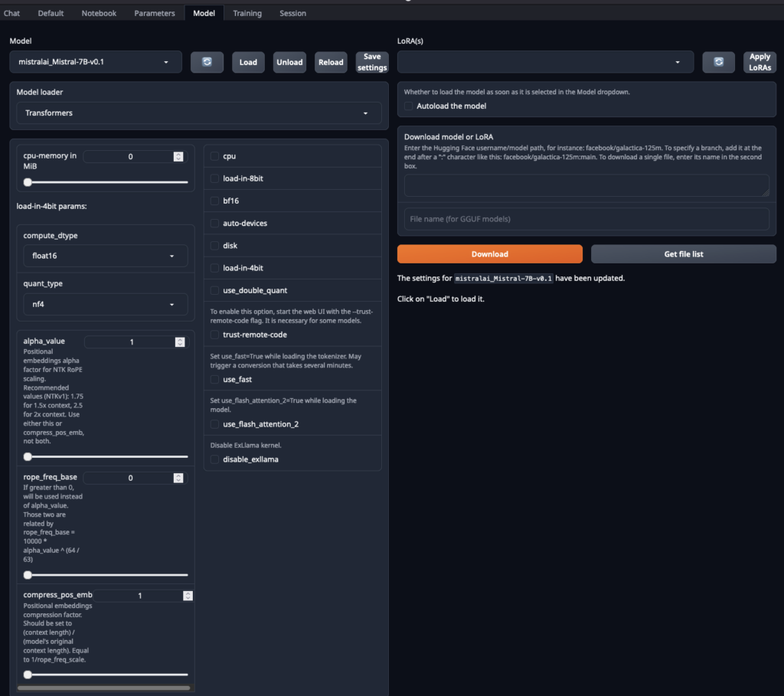This screenshot has width=784, height=696.
Task: Enable the use_fast checkbox
Action: [x=214, y=380]
